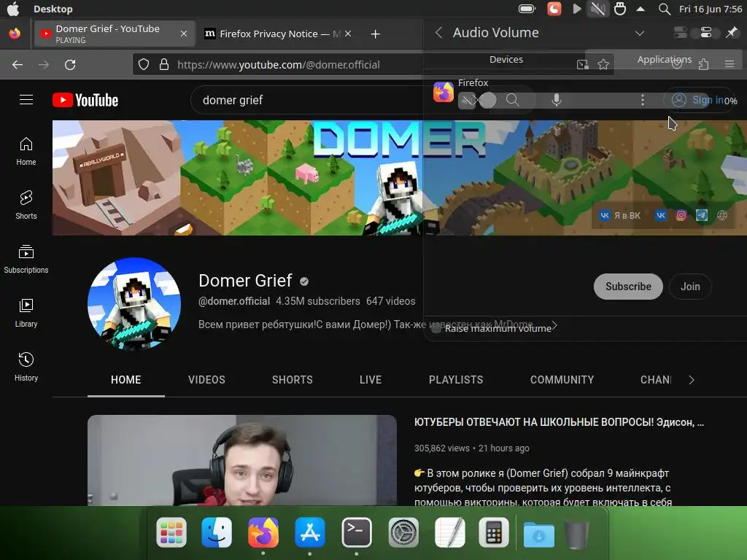This screenshot has height=560, width=747.
Task: Open the Desktop menu in the menu bar
Action: pos(53,9)
